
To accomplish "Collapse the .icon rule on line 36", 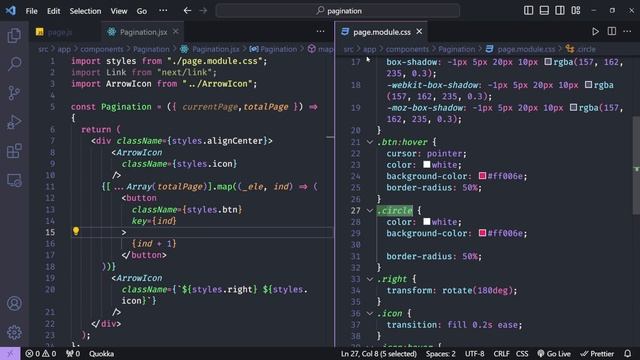I will (x=370, y=313).
